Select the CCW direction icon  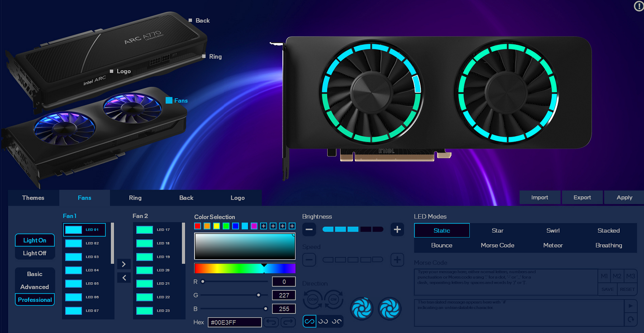pos(312,299)
